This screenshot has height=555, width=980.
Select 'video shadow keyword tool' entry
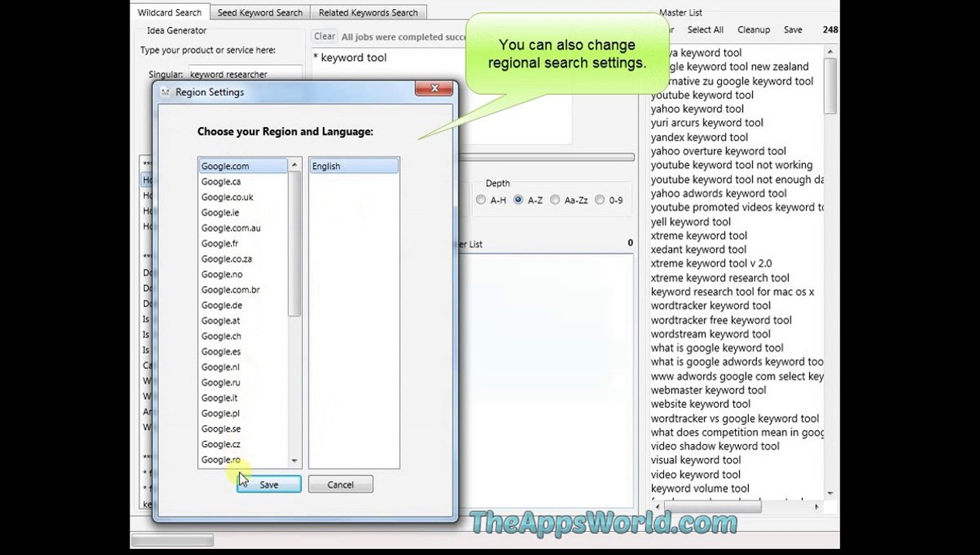715,446
